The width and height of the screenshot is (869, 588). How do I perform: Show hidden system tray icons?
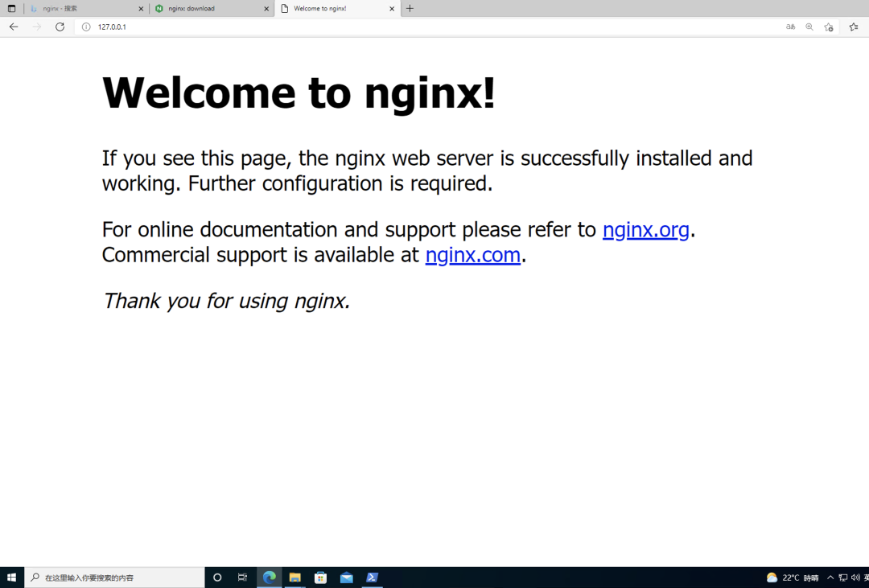pos(830,578)
